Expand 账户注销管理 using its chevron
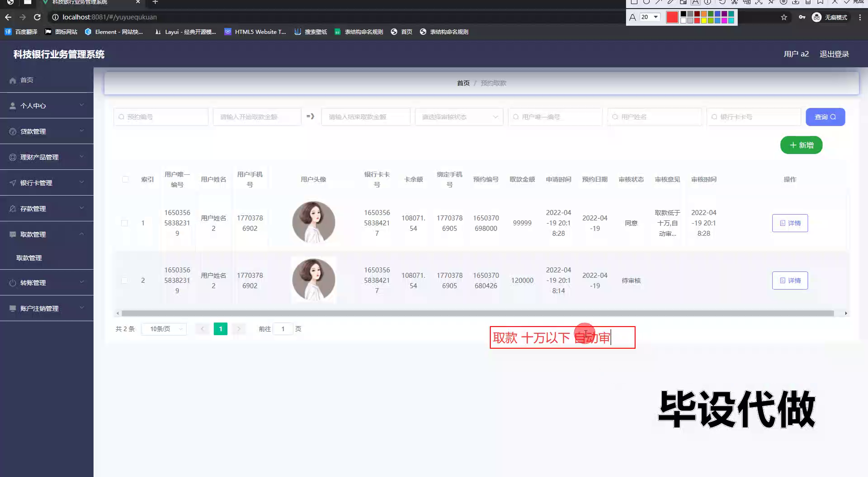This screenshot has height=477, width=868. coord(82,308)
